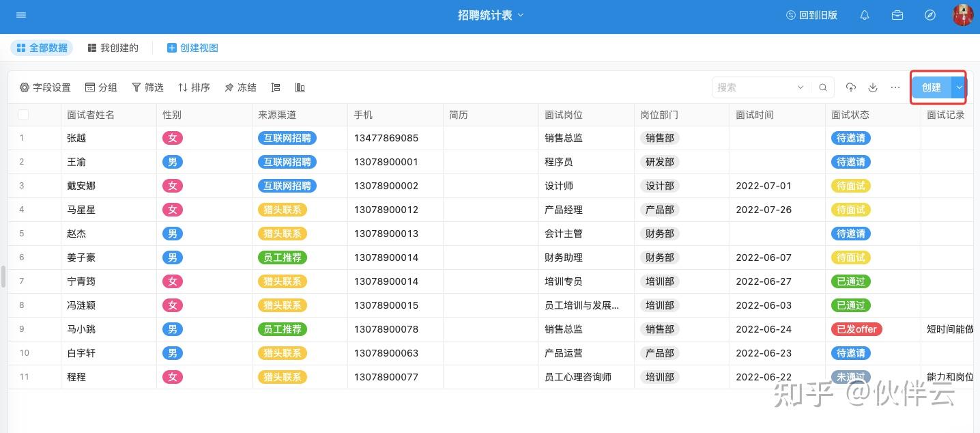Screen dimensions: 980x433
Task: Expand the 招聘统计表 title dropdown
Action: click(521, 15)
